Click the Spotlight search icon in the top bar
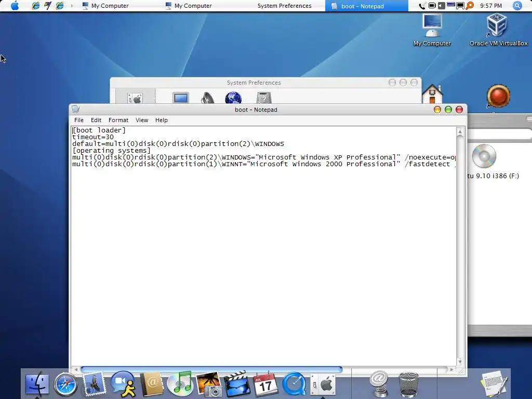 (517, 6)
